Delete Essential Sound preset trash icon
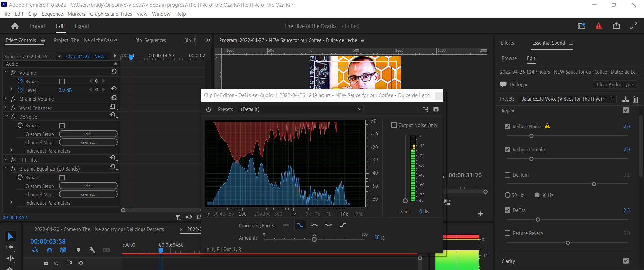Viewport: 644px width, 270px height. click(x=635, y=99)
